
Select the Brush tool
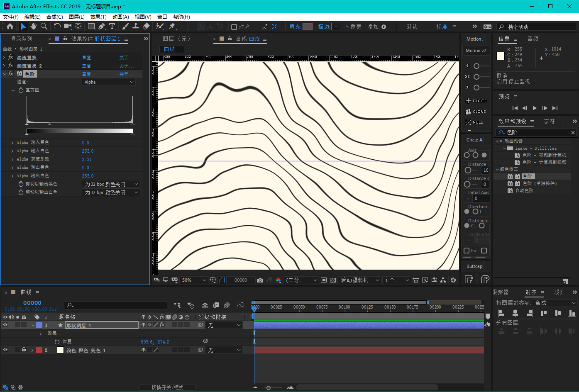point(125,27)
